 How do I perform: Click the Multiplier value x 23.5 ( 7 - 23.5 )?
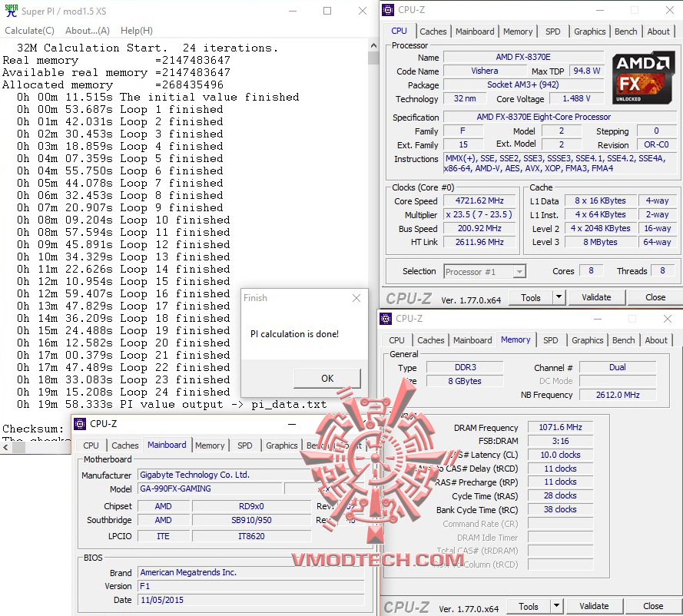(x=479, y=214)
